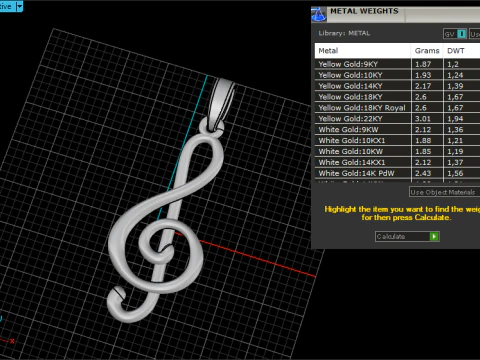Open the viewport name dropdown arrow
Screen dimensions: 480x360
coord(19,6)
